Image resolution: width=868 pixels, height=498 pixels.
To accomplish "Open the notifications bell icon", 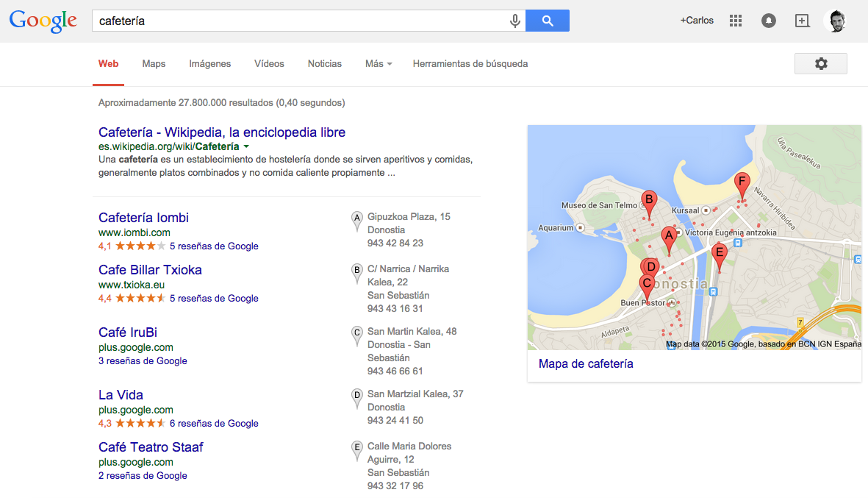I will [x=768, y=21].
